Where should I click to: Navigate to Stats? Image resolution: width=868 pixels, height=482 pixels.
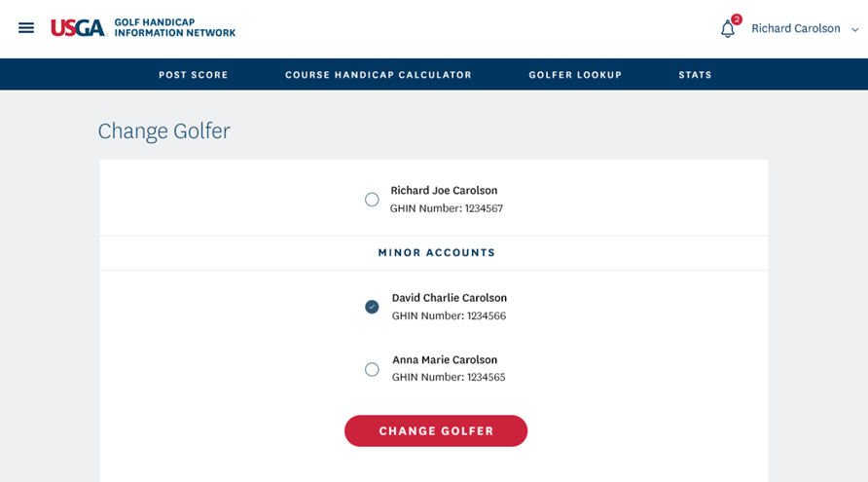(695, 75)
